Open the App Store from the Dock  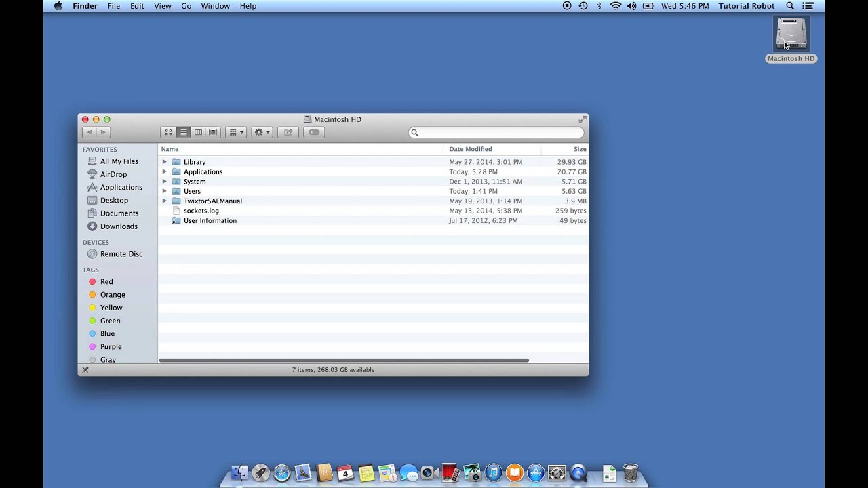pos(536,472)
